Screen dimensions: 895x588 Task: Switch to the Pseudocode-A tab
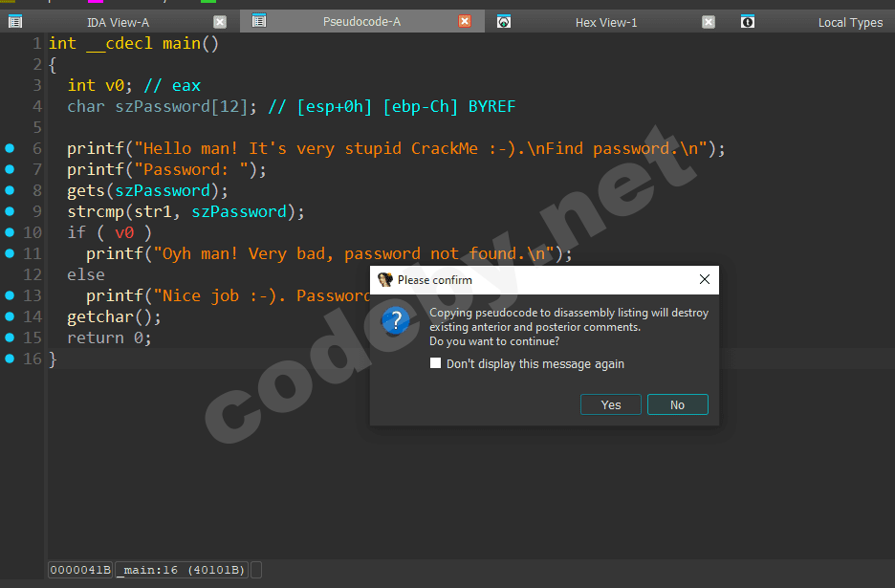(x=361, y=22)
